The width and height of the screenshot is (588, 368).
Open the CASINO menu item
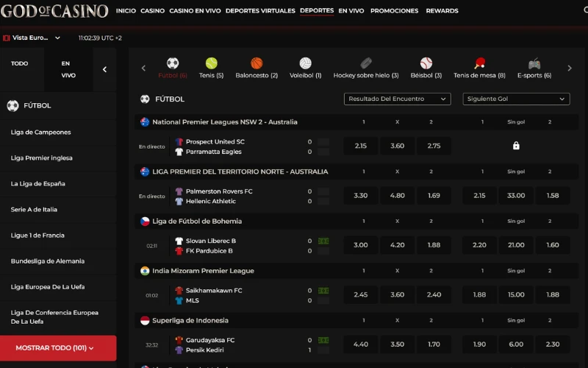pyautogui.click(x=152, y=11)
